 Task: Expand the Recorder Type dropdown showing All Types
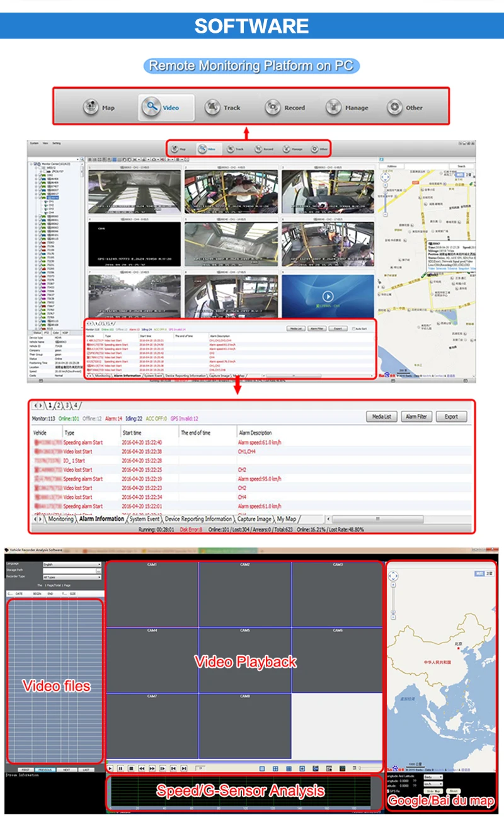[x=72, y=577]
